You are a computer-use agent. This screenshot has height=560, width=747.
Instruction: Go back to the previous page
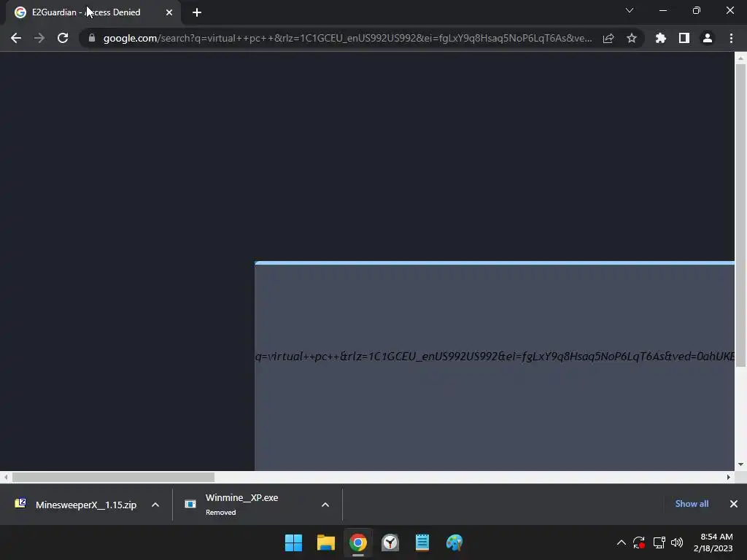[x=16, y=38]
